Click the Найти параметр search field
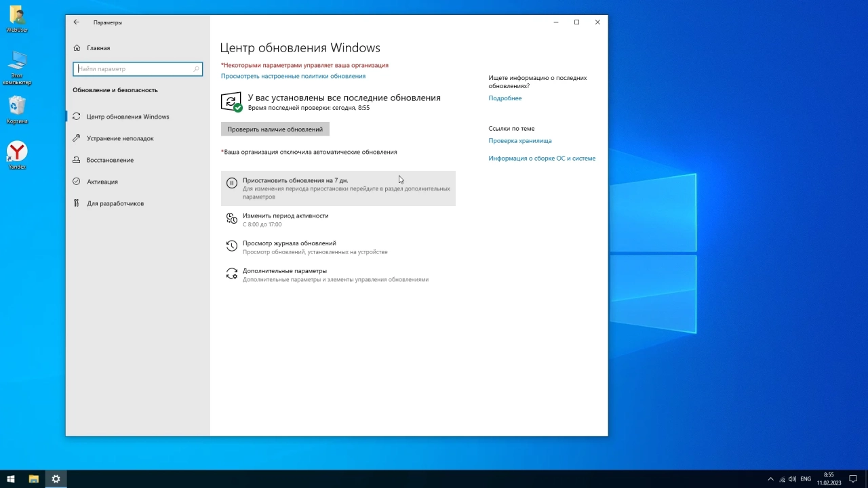Viewport: 868px width, 488px height. [138, 68]
